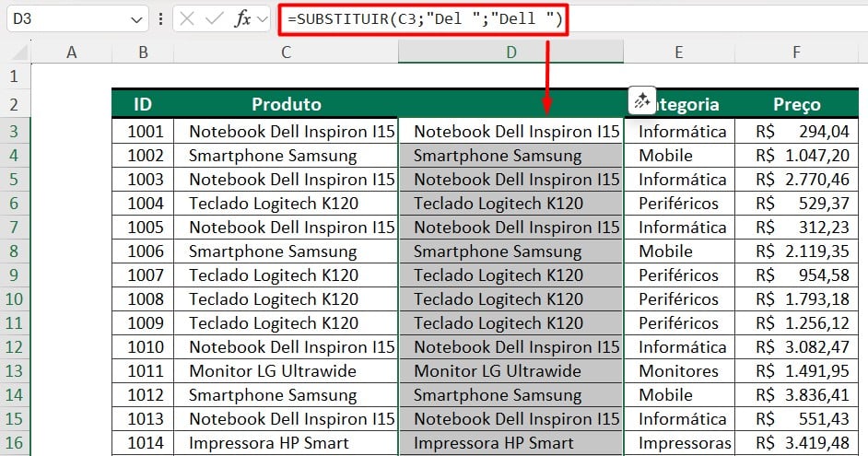
Task: Click Informática category cell in row 3
Action: click(679, 131)
